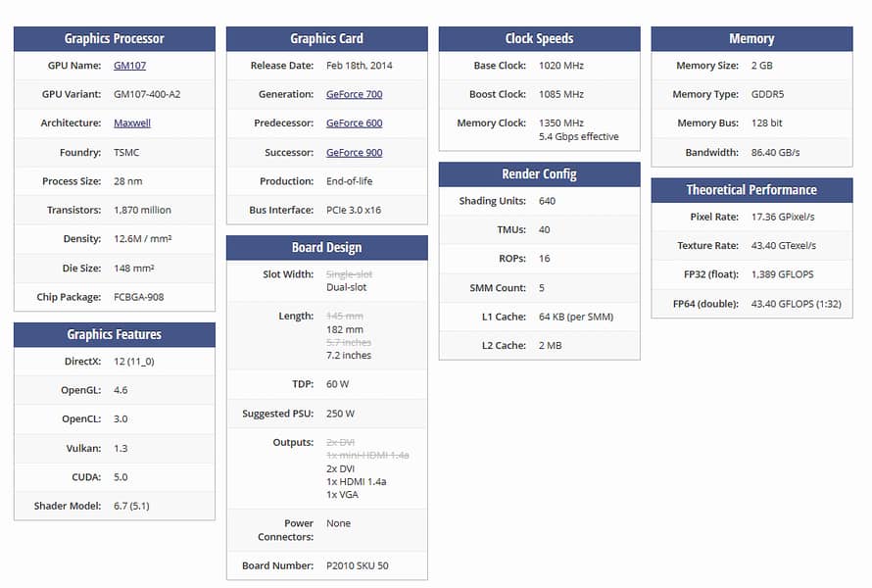Select the chip package value FCBGA-908

pos(138,297)
